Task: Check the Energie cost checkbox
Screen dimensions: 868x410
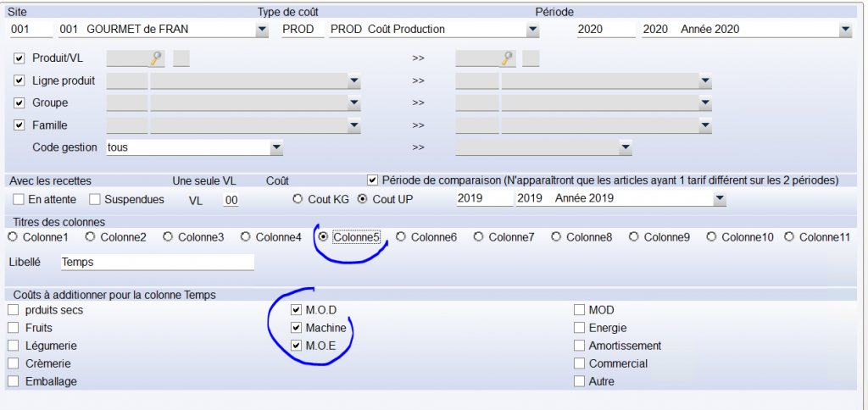Action: [580, 328]
